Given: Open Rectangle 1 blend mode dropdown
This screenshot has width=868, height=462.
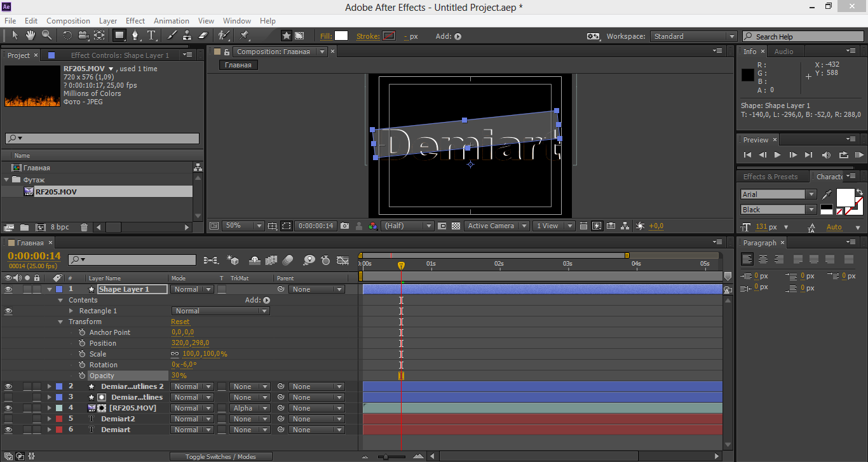Looking at the screenshot, I should (x=220, y=311).
